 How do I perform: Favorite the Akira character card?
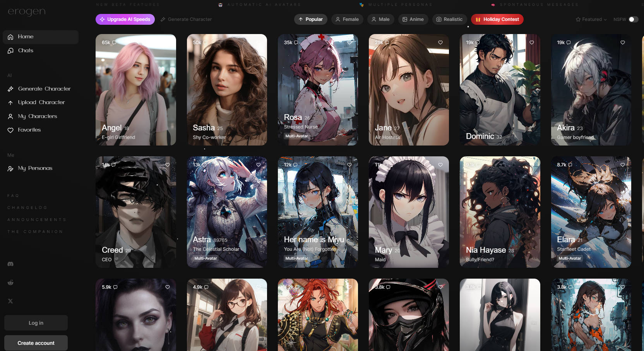pos(622,43)
